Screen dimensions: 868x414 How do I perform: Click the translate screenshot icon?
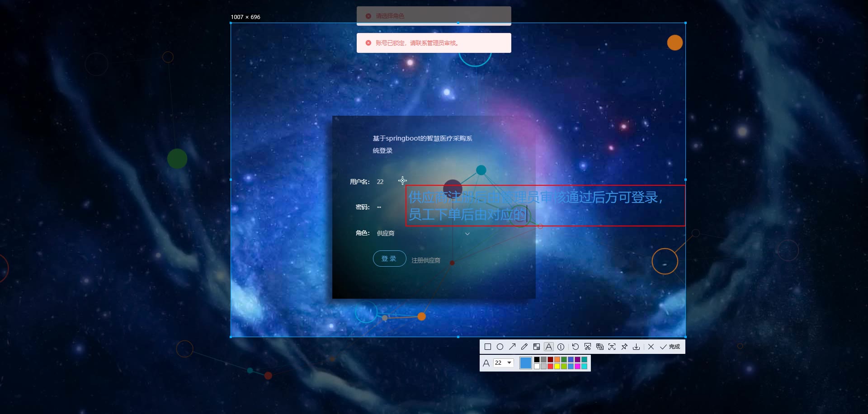pos(600,347)
